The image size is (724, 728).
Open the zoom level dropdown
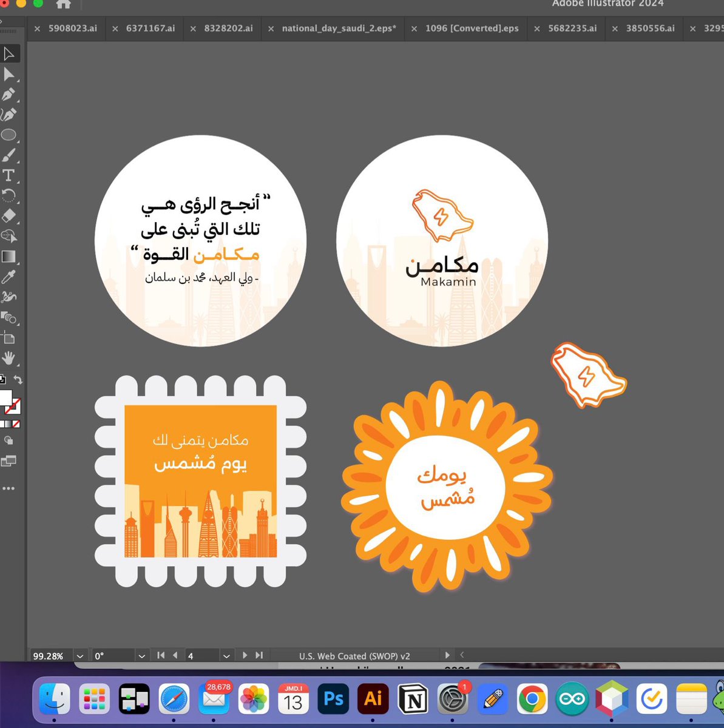coord(80,656)
